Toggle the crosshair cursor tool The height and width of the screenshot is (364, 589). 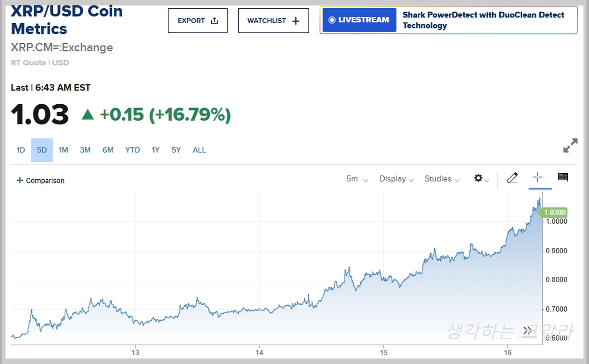point(537,177)
